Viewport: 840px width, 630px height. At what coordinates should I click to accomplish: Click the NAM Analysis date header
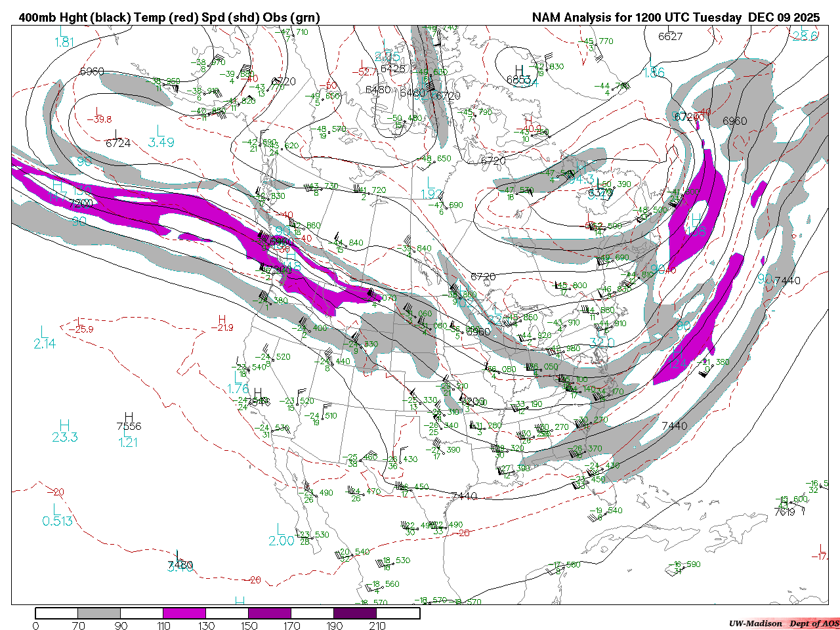[675, 18]
